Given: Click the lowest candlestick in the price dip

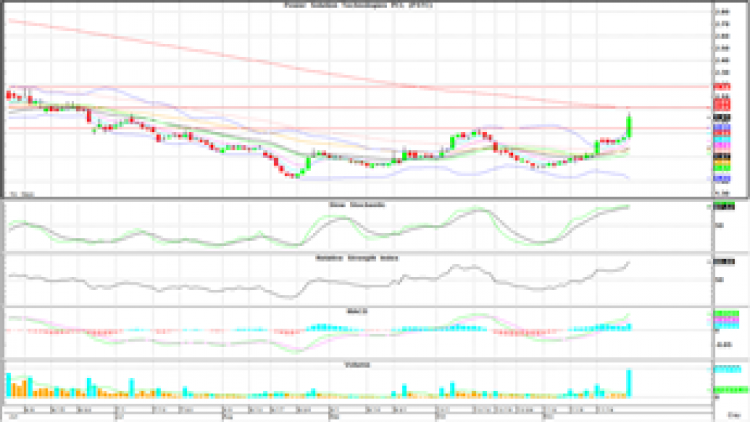Looking at the screenshot, I should click(294, 175).
